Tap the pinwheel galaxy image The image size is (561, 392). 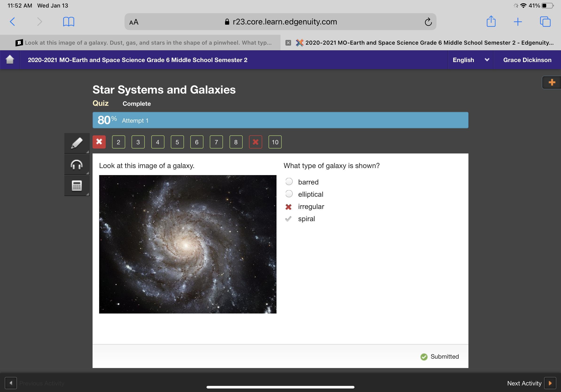tap(188, 244)
